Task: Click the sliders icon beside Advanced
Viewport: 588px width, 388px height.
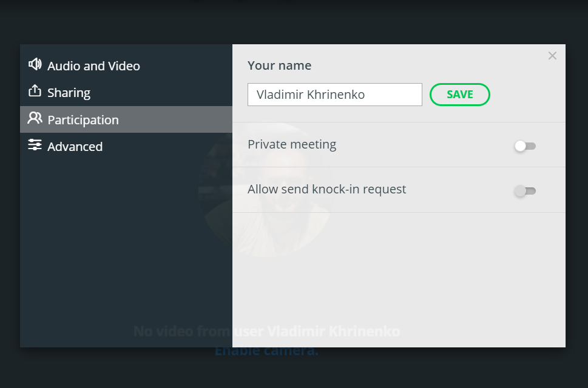Action: (x=35, y=145)
